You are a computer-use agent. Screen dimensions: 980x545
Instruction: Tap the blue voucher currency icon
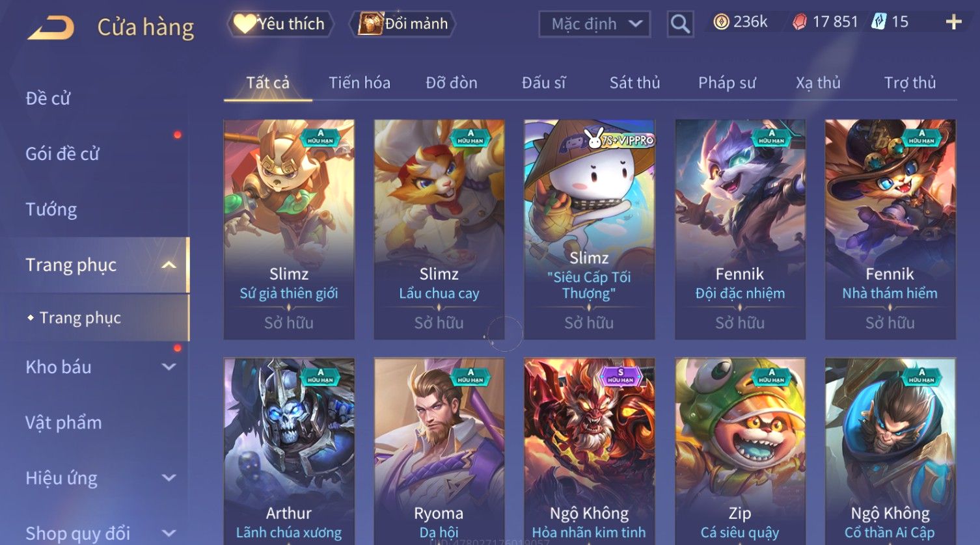point(878,22)
